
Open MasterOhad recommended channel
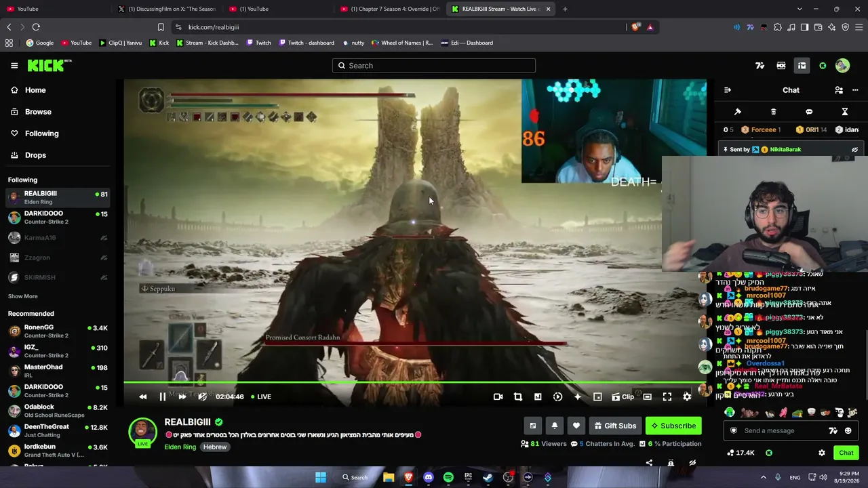coord(58,371)
